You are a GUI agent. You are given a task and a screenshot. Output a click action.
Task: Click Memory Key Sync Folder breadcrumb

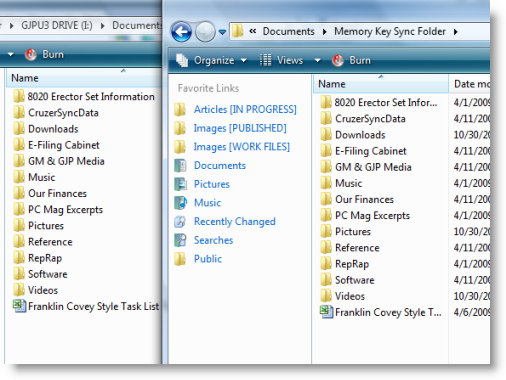pos(390,31)
